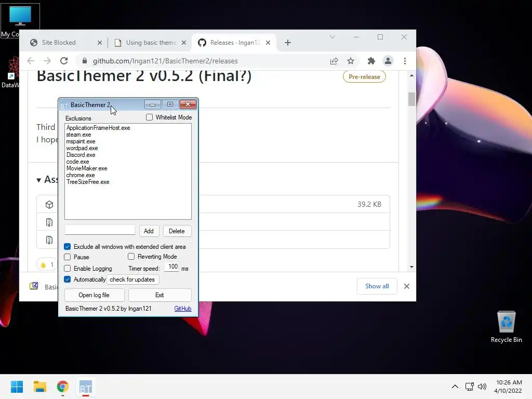Reload the GitHub page
Image resolution: width=532 pixels, height=399 pixels.
pyautogui.click(x=64, y=61)
